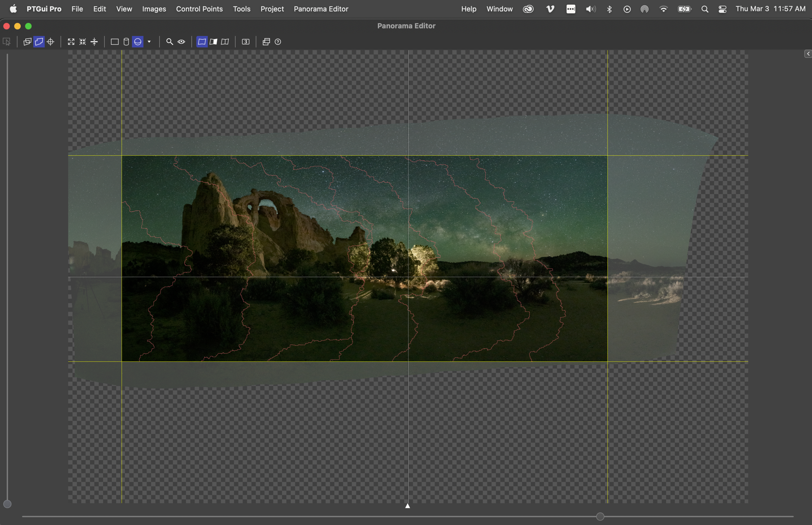Open the volume control in menu bar
Viewport: 812px width, 525px height.
(x=591, y=9)
